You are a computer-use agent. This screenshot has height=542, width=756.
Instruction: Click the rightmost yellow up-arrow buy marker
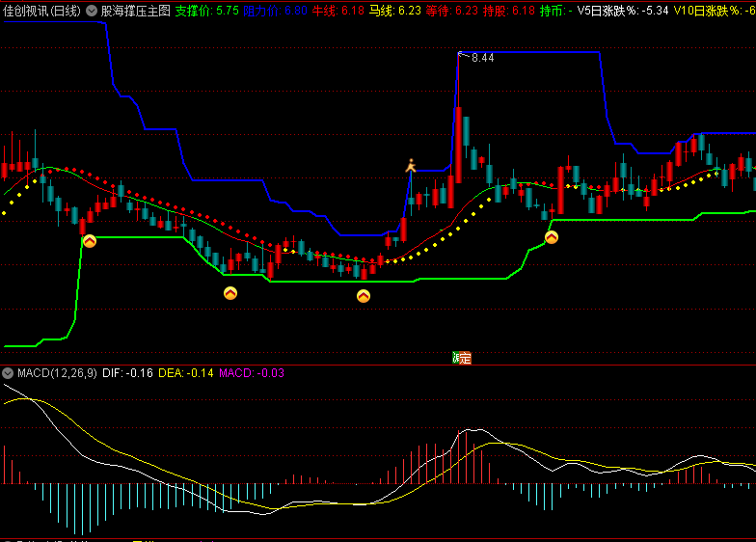coord(552,237)
